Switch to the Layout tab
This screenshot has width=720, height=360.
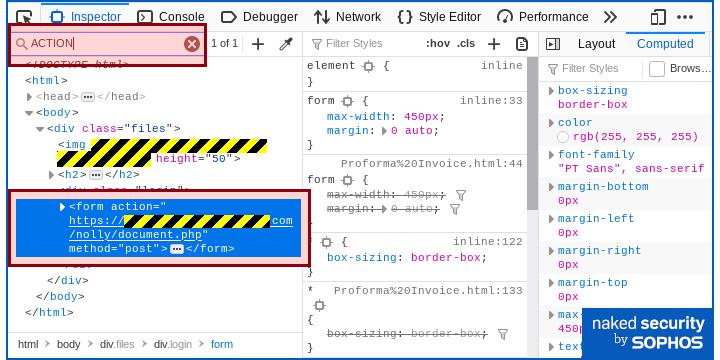click(596, 44)
